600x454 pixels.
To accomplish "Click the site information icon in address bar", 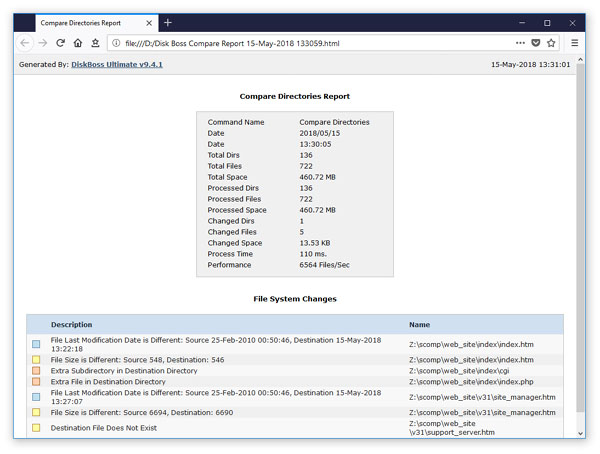I will pos(116,43).
